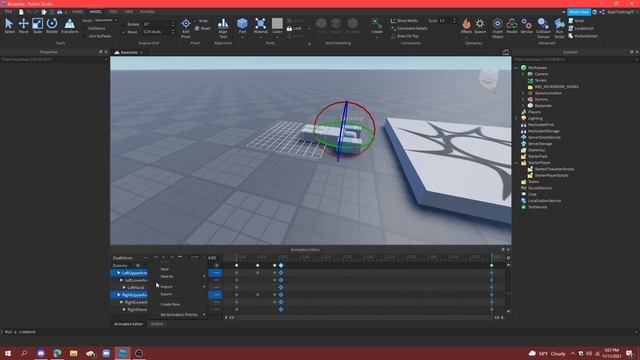Viewport: 640px width, 360px height.
Task: Insert a Spawn location
Action: 480,26
